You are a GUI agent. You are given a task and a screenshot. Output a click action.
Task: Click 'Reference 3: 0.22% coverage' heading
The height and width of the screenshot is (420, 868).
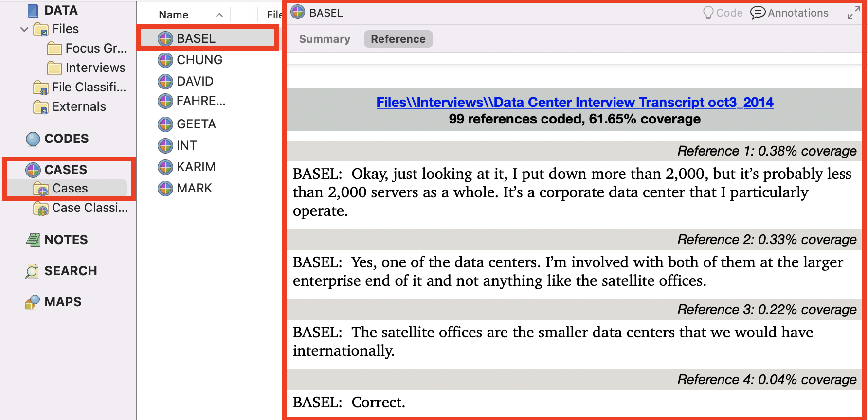(x=767, y=310)
